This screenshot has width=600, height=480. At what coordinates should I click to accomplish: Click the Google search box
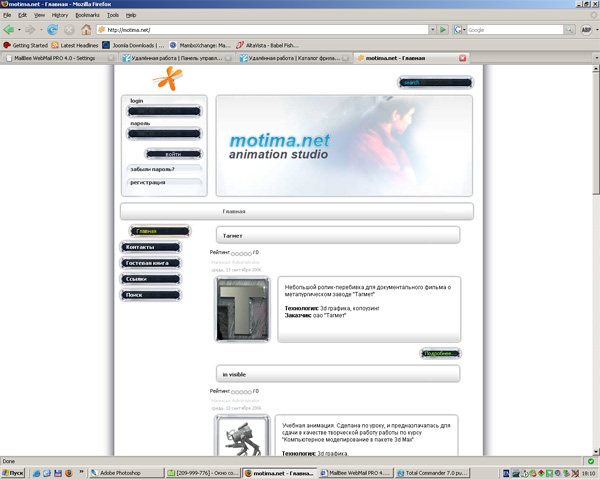click(515, 29)
